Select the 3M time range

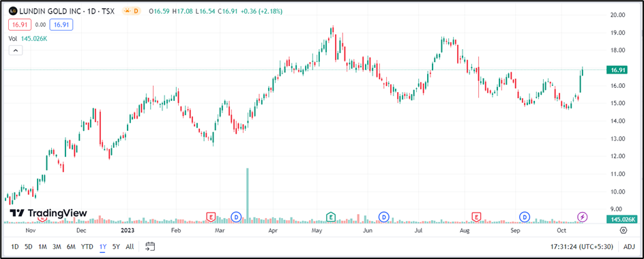pos(57,247)
